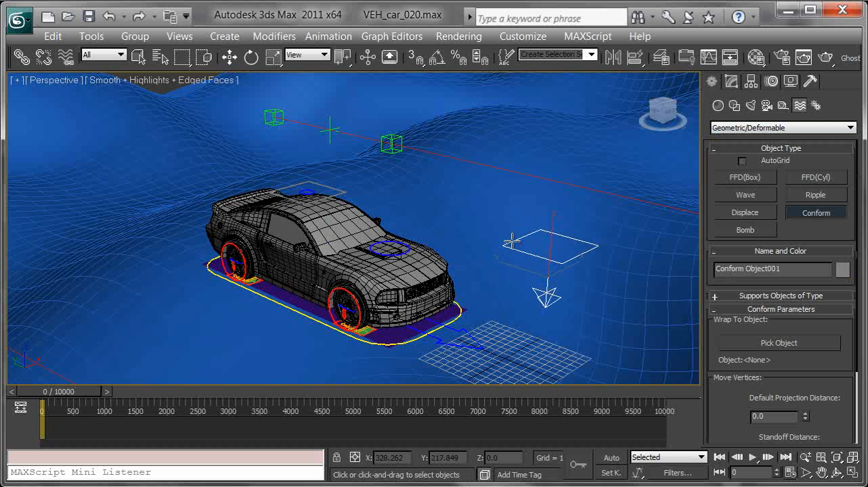Click the Select and Link chain icon

click(x=22, y=57)
